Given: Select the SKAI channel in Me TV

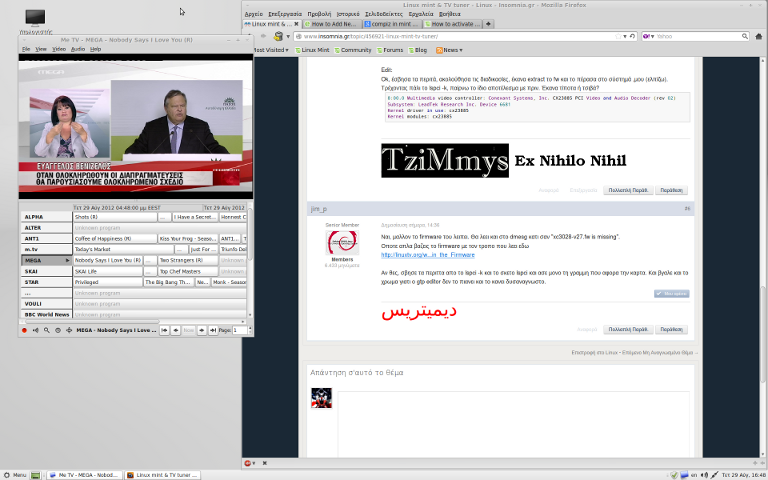Looking at the screenshot, I should click(x=47, y=271).
